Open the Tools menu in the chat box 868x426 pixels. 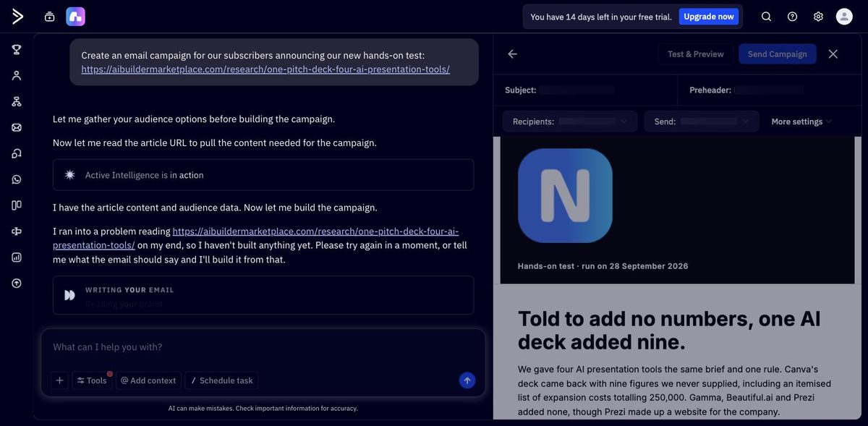[92, 380]
